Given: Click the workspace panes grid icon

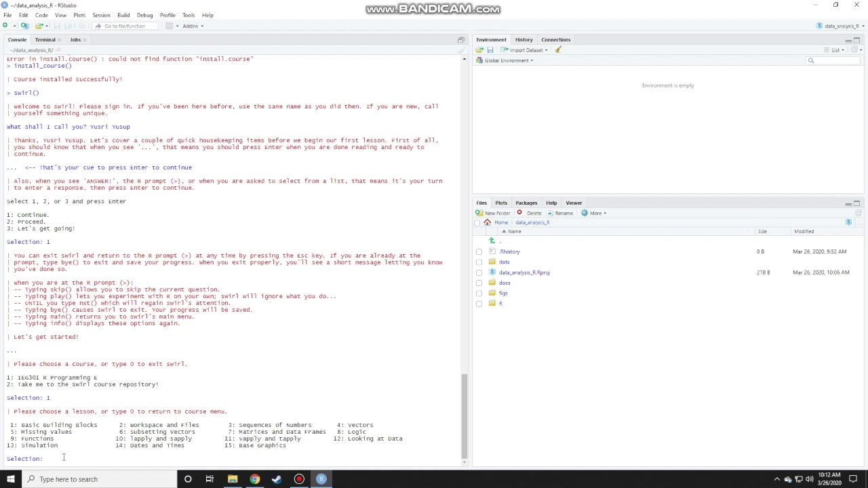Looking at the screenshot, I should 170,26.
